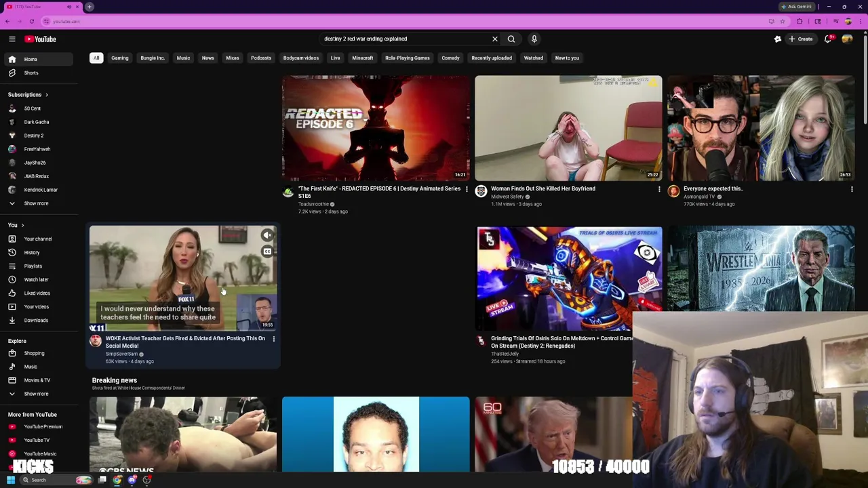Open options for WOKE Activist Teacher video

273,339
